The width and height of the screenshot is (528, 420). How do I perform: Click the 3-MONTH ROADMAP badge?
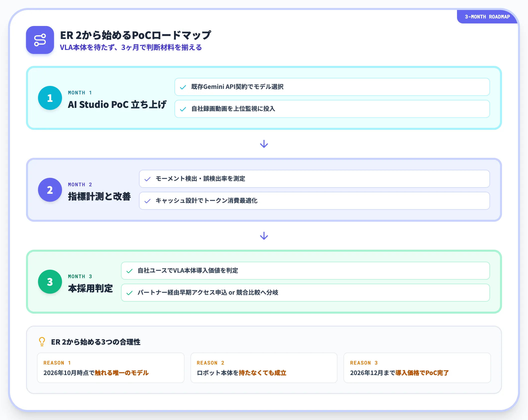point(487,17)
